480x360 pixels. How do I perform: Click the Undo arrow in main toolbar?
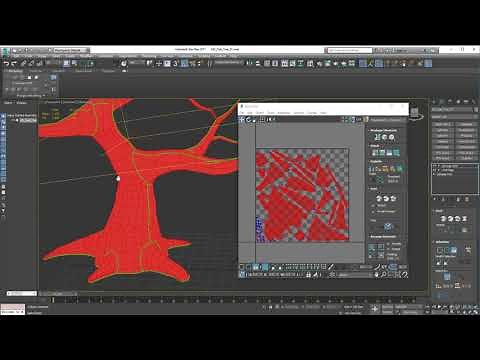(x=6, y=63)
